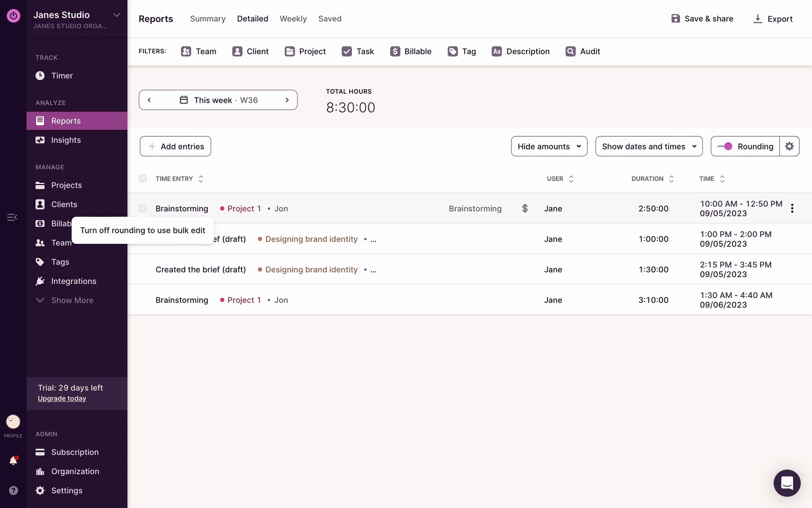Image resolution: width=812 pixels, height=508 pixels.
Task: Go to previous week arrow
Action: coord(149,100)
